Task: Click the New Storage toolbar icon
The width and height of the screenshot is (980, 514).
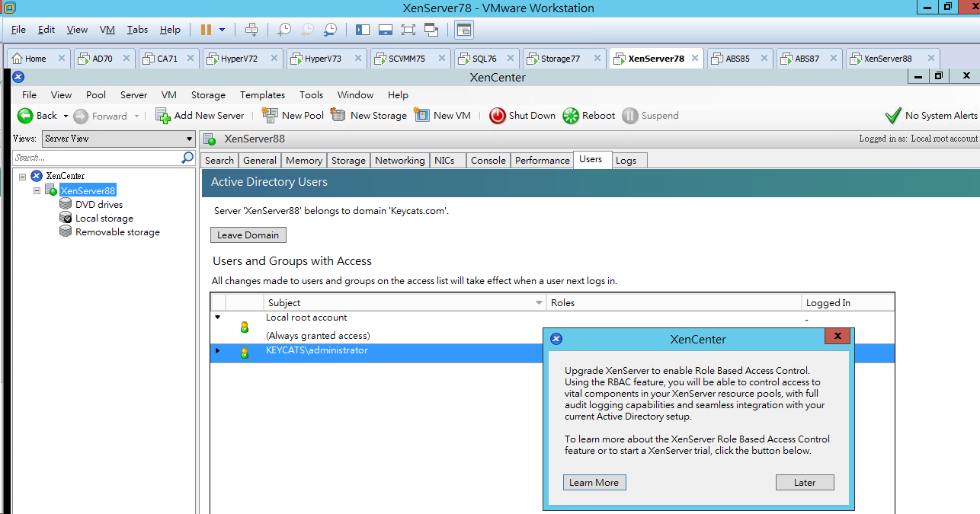Action: coord(338,115)
